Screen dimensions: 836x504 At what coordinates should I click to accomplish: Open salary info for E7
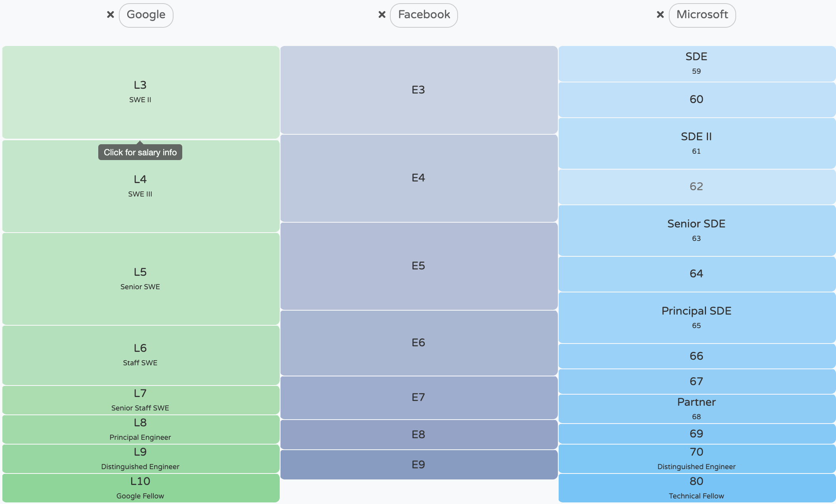[419, 398]
